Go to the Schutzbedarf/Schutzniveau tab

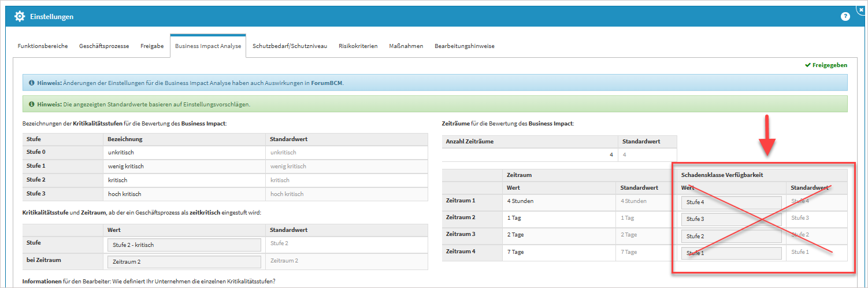(x=290, y=46)
